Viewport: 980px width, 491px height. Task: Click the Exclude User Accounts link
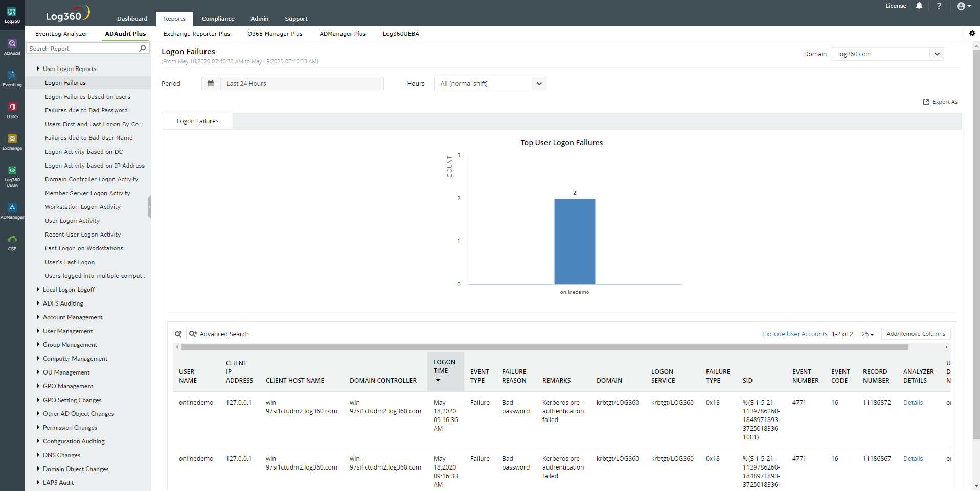795,334
